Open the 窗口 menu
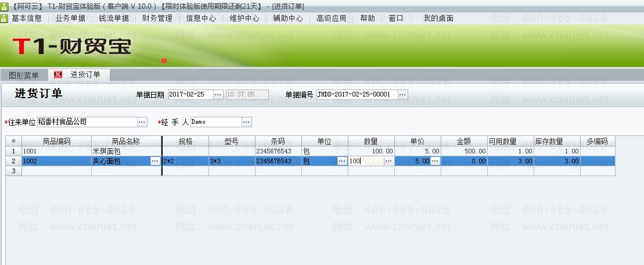The image size is (644, 265). coord(396,19)
